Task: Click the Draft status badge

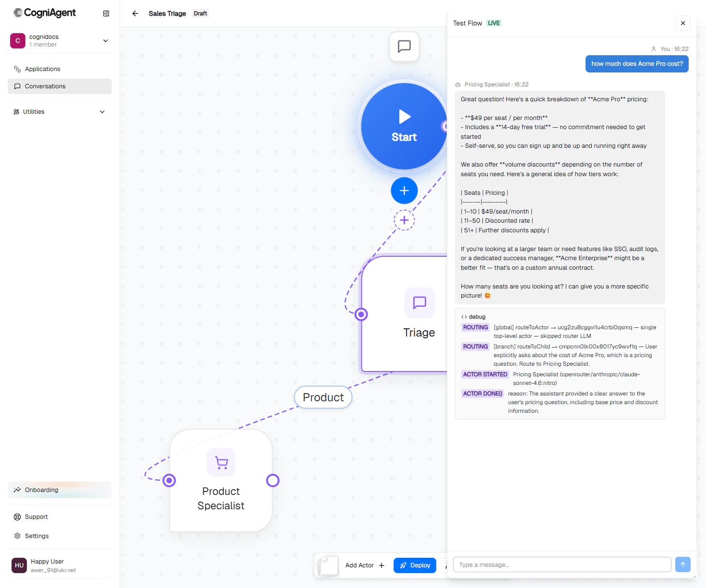Action: (x=201, y=13)
